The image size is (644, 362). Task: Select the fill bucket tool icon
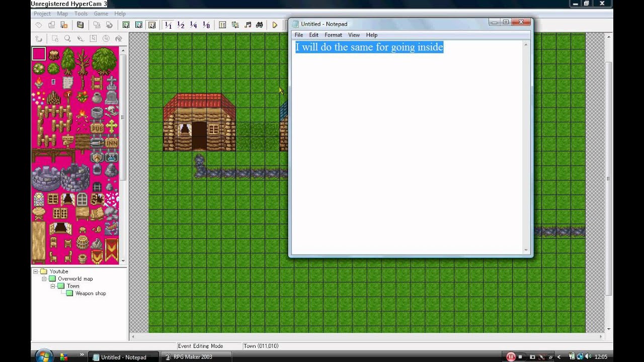[x=119, y=38]
